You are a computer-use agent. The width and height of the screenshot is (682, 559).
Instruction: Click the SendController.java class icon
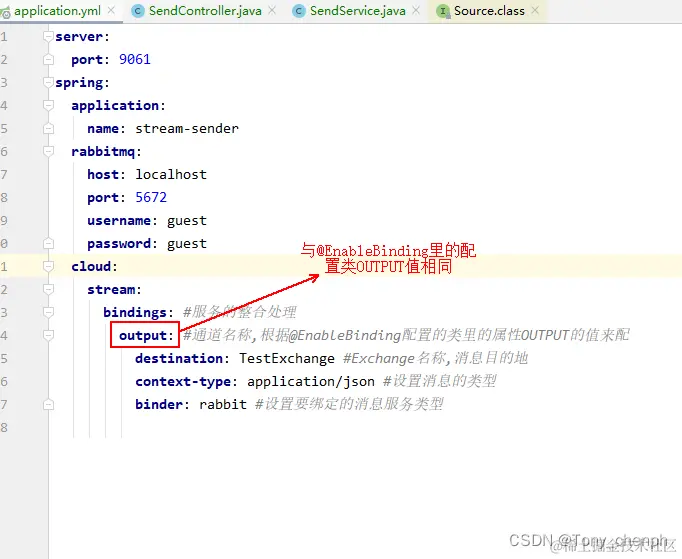point(138,11)
